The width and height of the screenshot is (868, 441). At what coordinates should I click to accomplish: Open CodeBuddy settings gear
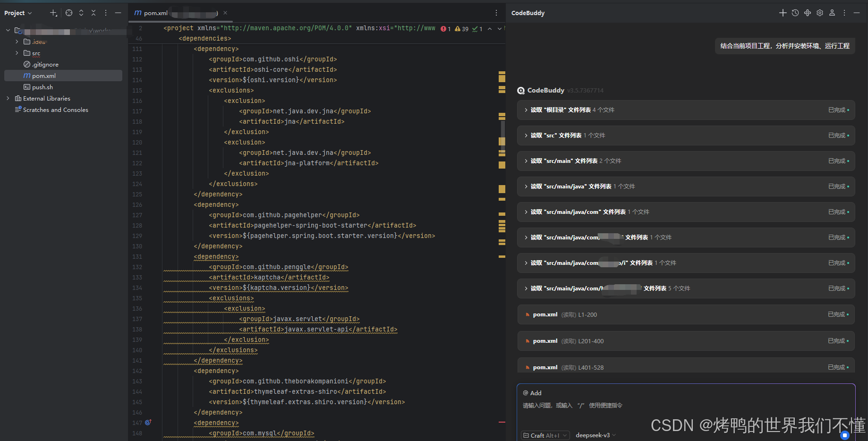coord(820,13)
